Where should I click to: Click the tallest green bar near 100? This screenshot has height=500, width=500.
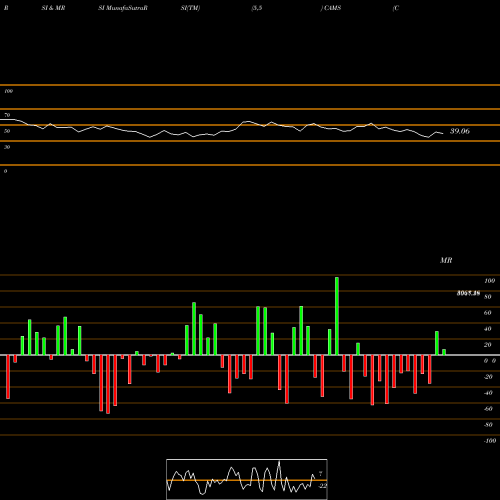pos(337,316)
